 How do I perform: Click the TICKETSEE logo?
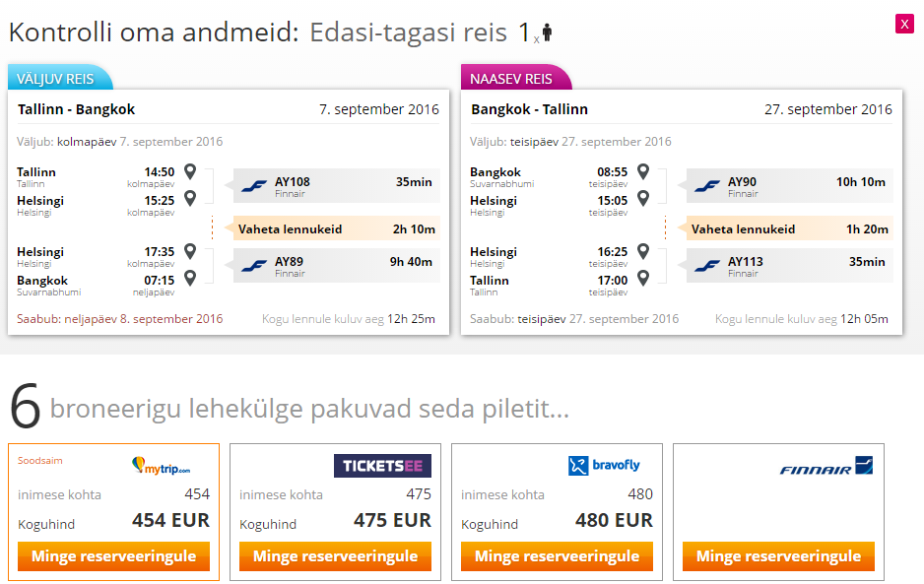coord(382,466)
